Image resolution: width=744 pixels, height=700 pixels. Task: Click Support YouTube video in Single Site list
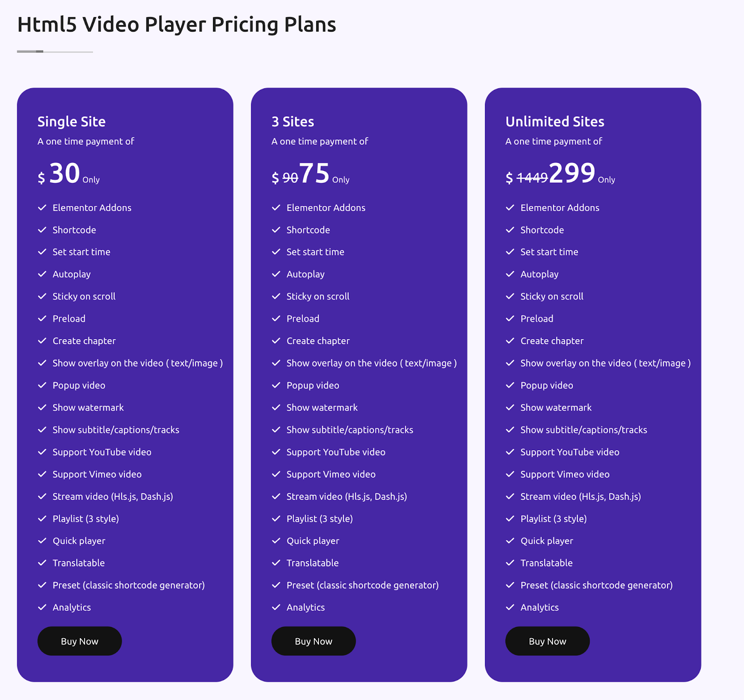tap(102, 452)
